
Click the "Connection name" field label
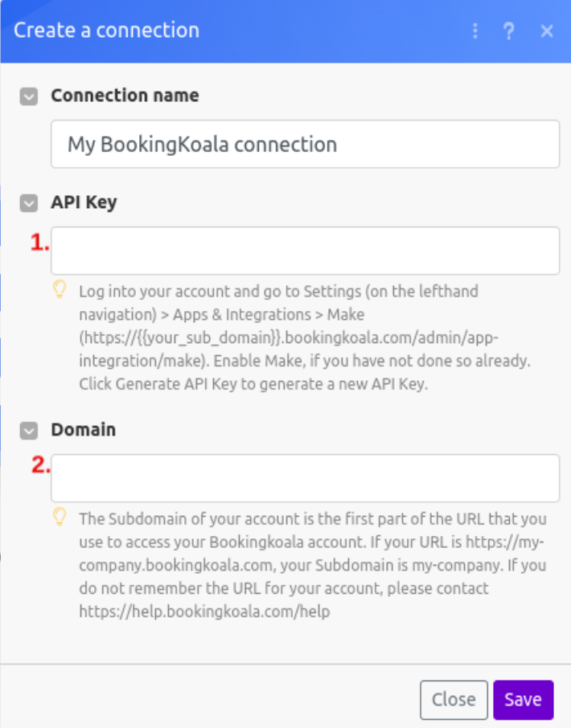pos(125,96)
